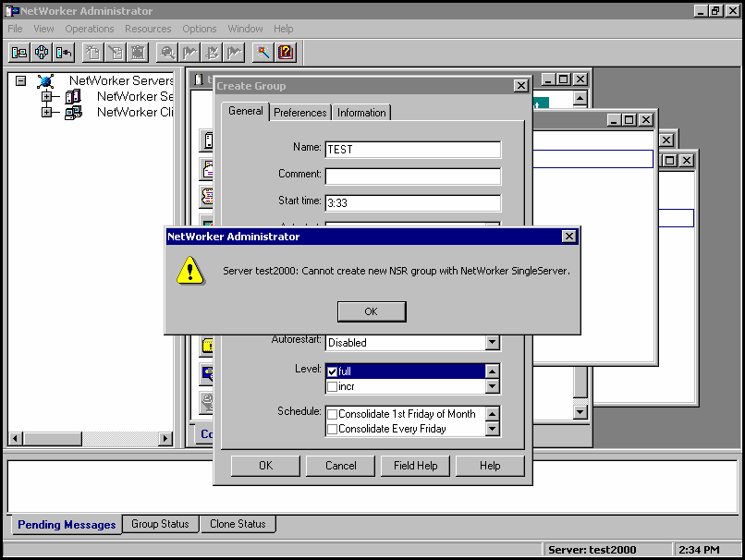Image resolution: width=745 pixels, height=560 pixels.
Task: Click Schedule list up arrow
Action: coord(493,414)
